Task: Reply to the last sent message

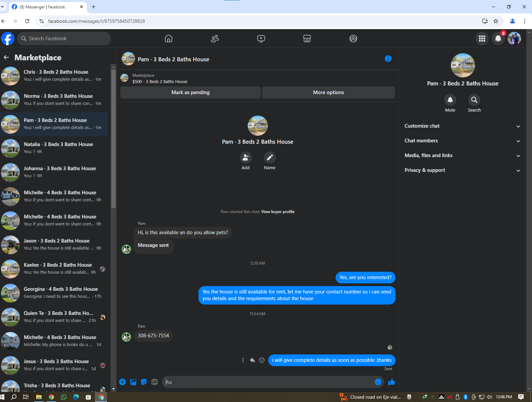Action: pyautogui.click(x=252, y=360)
